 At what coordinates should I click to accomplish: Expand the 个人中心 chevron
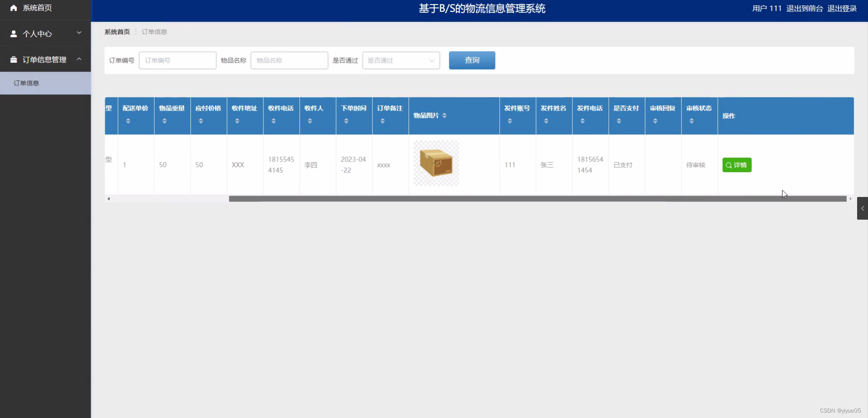(x=79, y=33)
